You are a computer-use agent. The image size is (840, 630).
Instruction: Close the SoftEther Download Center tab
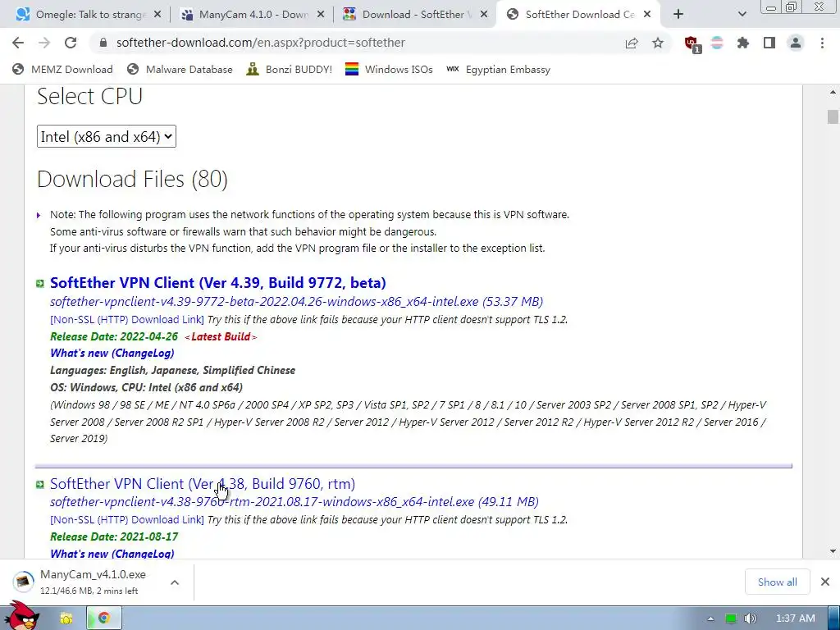pos(647,15)
